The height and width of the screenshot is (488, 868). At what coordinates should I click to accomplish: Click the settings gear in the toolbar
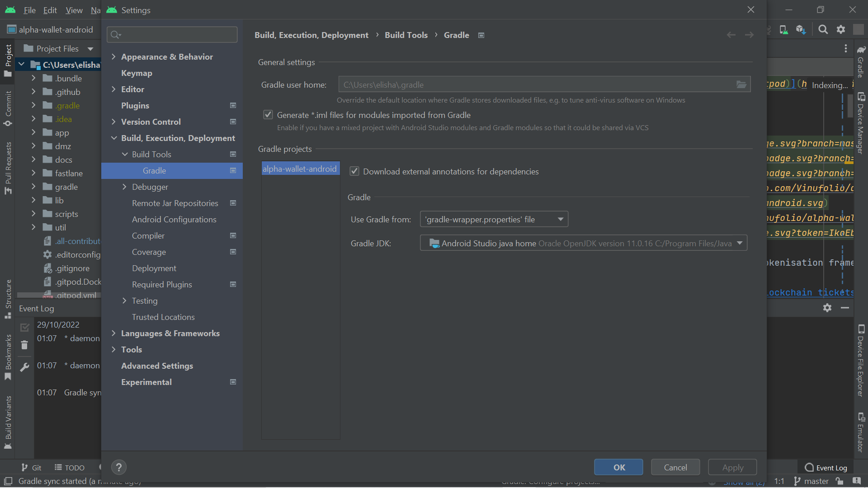coord(841,29)
